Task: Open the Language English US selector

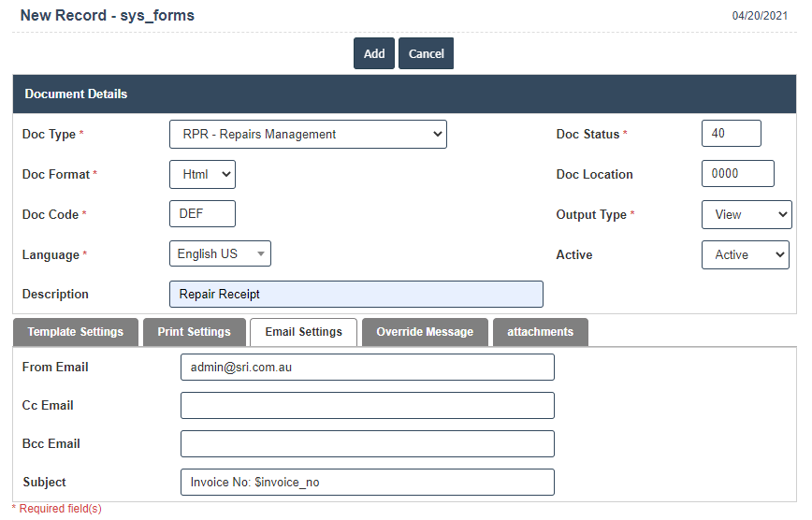Action: [220, 253]
